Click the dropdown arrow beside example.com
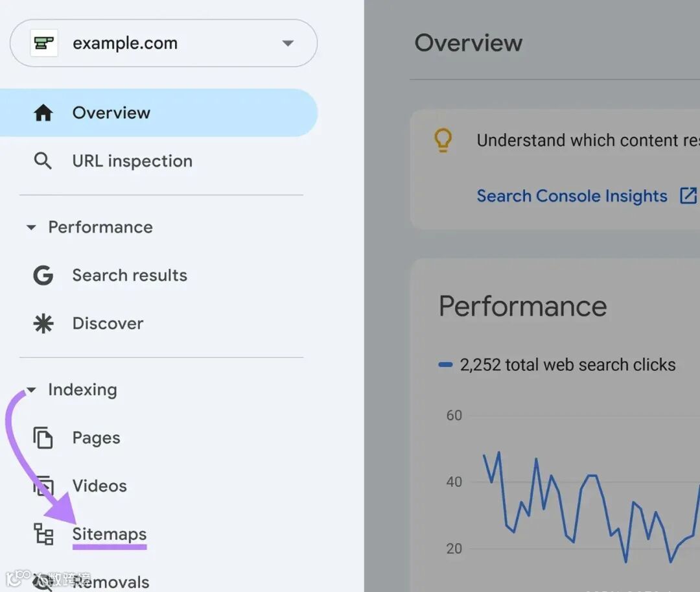The width and height of the screenshot is (700, 592). tap(288, 43)
